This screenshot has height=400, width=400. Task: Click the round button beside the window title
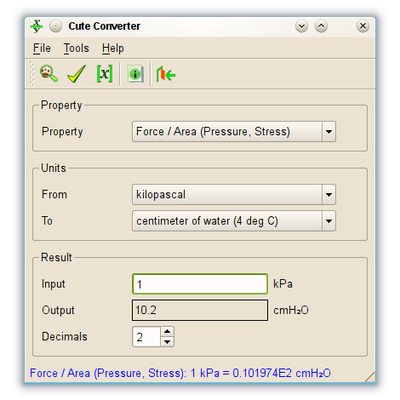click(x=56, y=26)
